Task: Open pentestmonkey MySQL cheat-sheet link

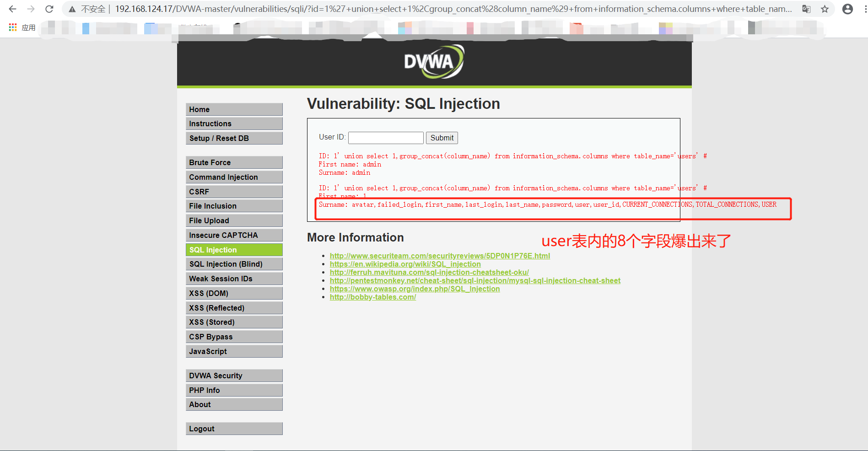Action: [x=475, y=280]
